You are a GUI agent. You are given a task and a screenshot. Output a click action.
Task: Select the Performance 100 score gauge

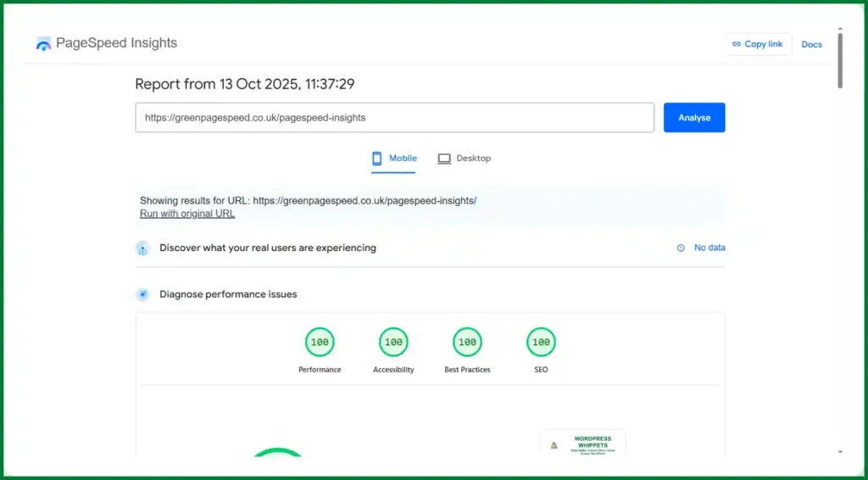click(320, 342)
